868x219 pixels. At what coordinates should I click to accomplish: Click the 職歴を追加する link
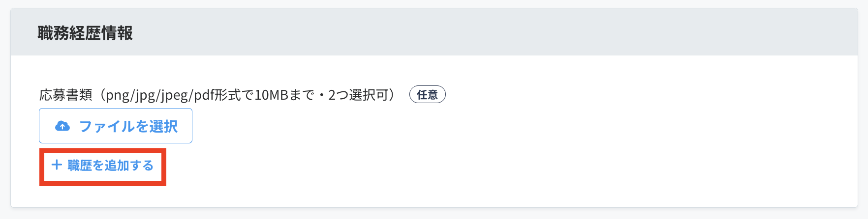[110, 165]
